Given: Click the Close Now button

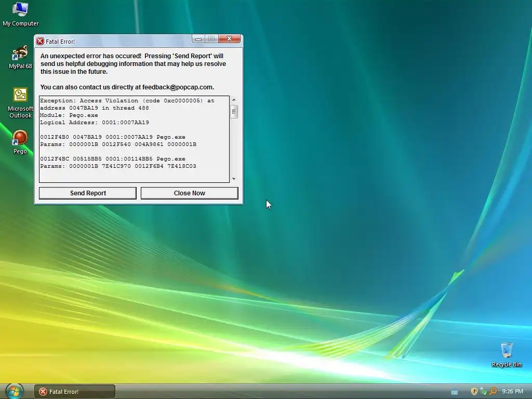Looking at the screenshot, I should tap(189, 193).
